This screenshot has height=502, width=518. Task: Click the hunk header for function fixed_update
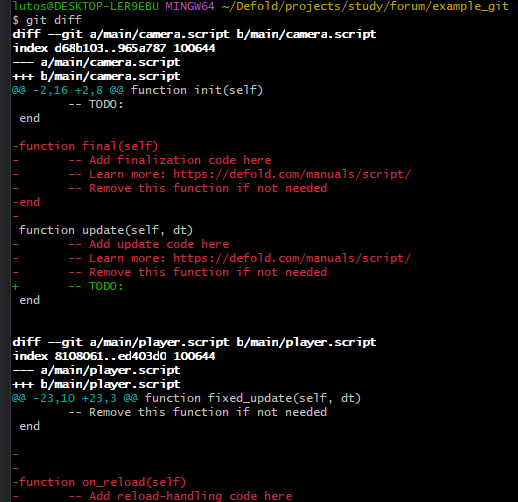pos(186,398)
